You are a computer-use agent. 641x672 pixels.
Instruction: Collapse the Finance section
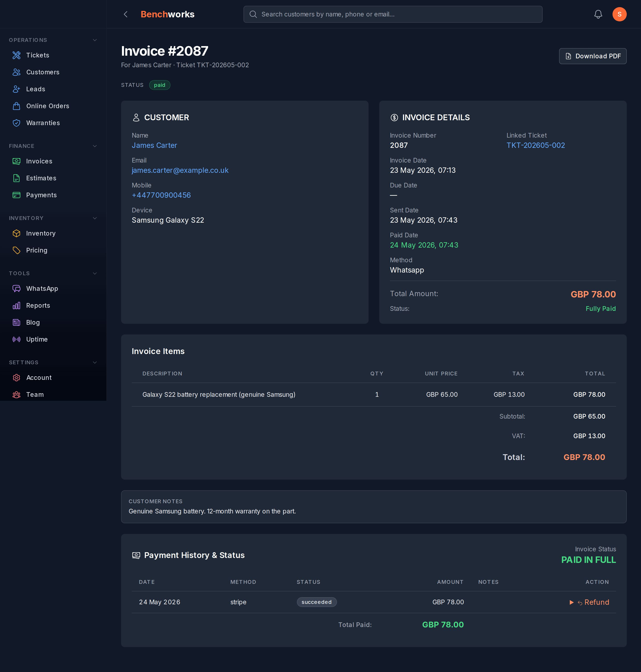pos(95,146)
